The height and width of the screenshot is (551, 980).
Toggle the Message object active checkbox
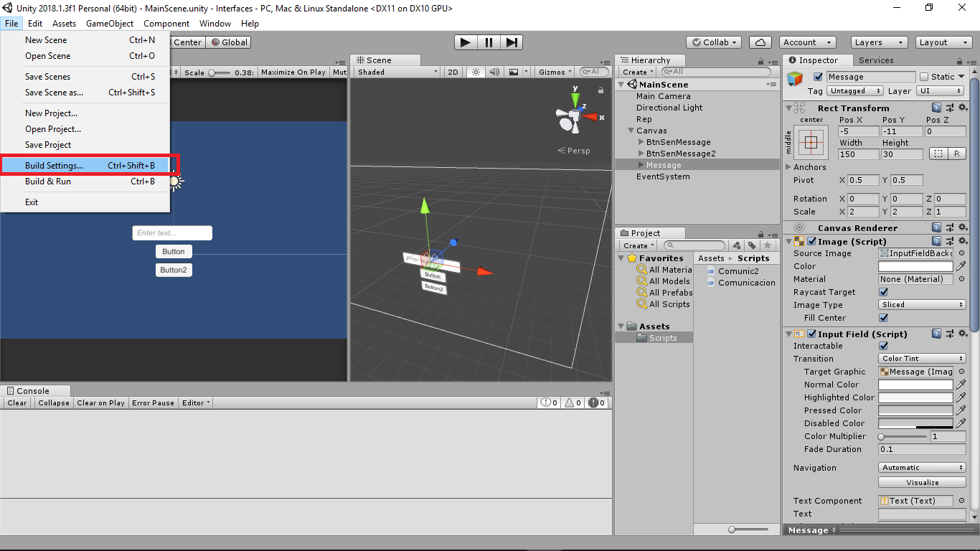pos(818,77)
